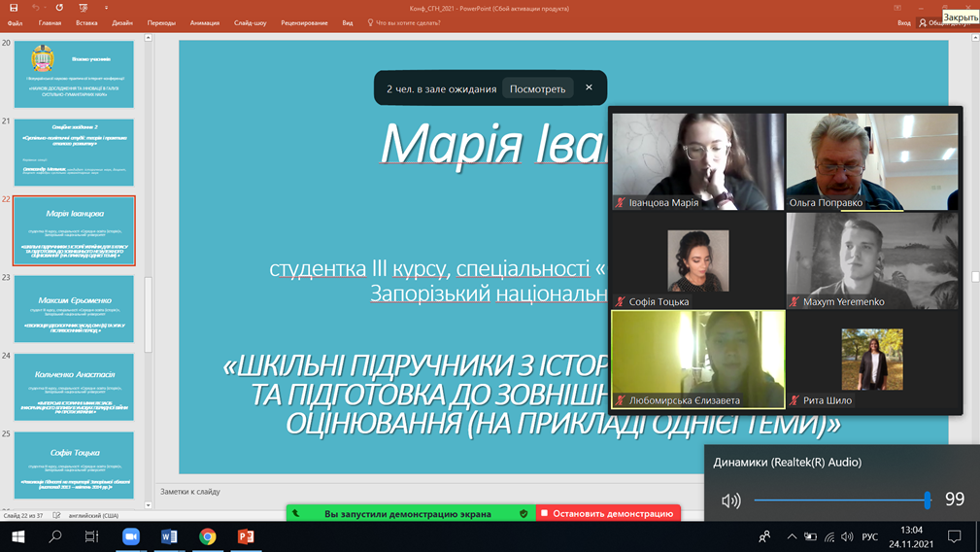
Task: Open the Windows Start menu
Action: pyautogui.click(x=17, y=536)
